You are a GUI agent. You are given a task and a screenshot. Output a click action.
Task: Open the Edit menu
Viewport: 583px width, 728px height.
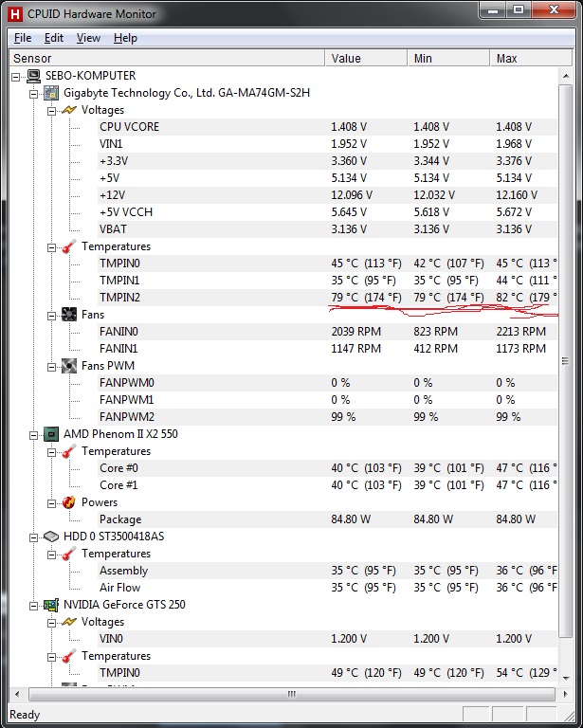pos(54,38)
